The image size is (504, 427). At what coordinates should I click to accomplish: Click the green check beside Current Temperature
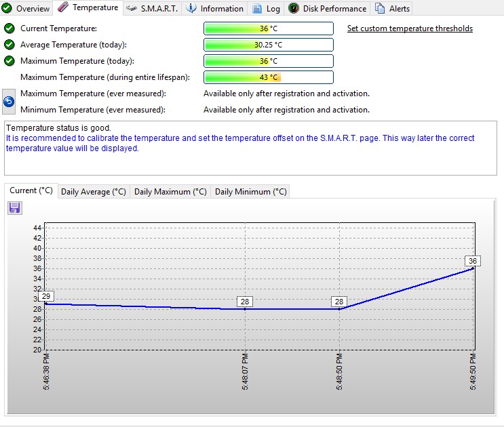9,28
